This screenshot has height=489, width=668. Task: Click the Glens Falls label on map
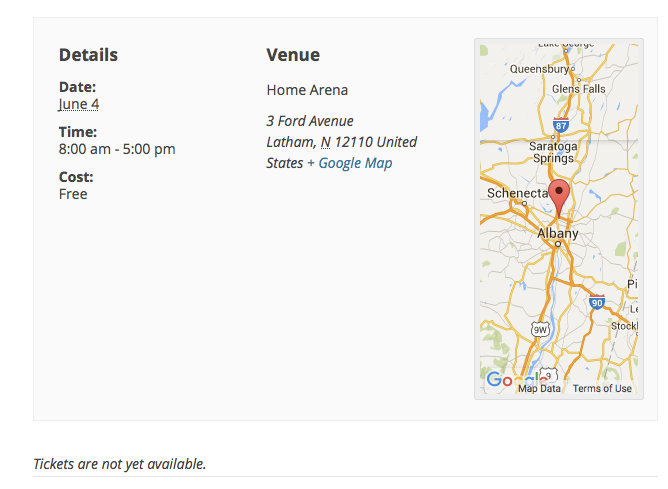[x=579, y=89]
